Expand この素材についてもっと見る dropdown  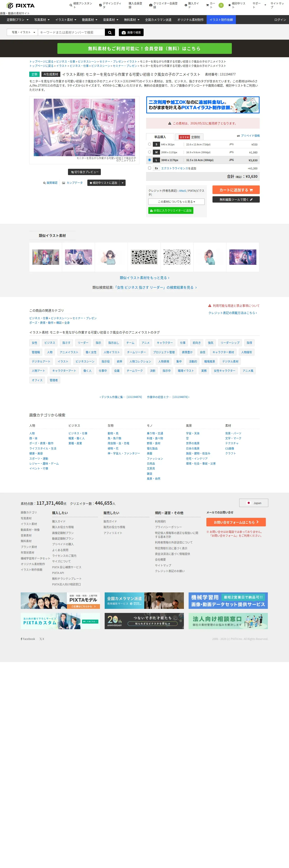(176, 201)
